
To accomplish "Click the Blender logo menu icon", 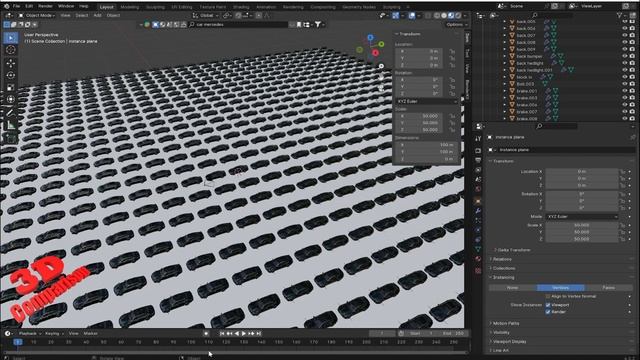I will pyautogui.click(x=6, y=7).
